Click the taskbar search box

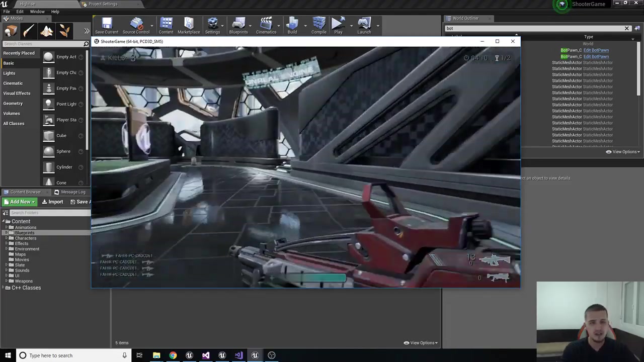73,355
